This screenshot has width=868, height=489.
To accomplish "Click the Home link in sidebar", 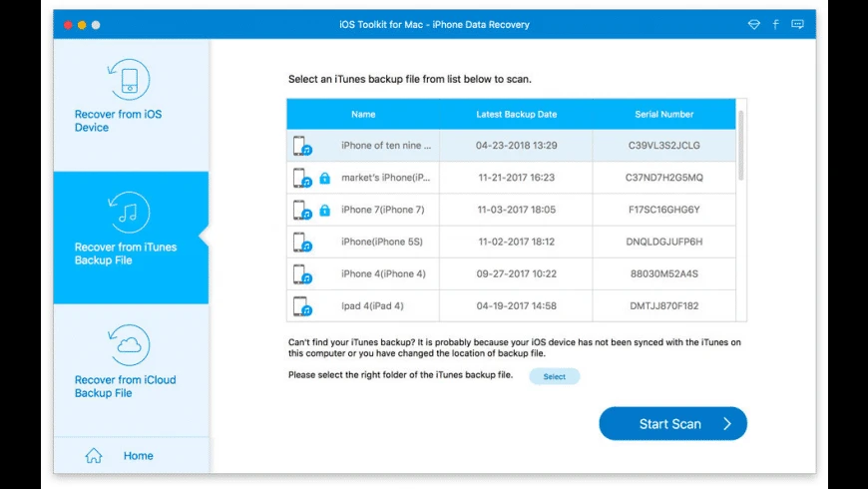I will 139,456.
